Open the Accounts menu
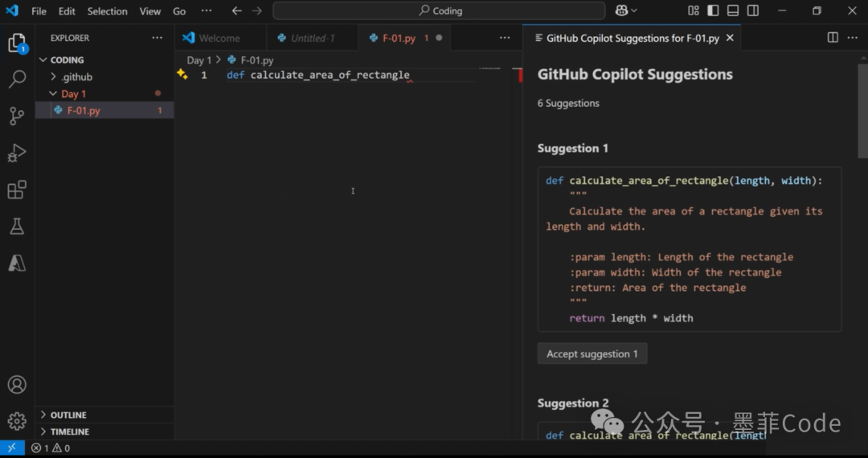Image resolution: width=868 pixels, height=458 pixels. (x=17, y=384)
